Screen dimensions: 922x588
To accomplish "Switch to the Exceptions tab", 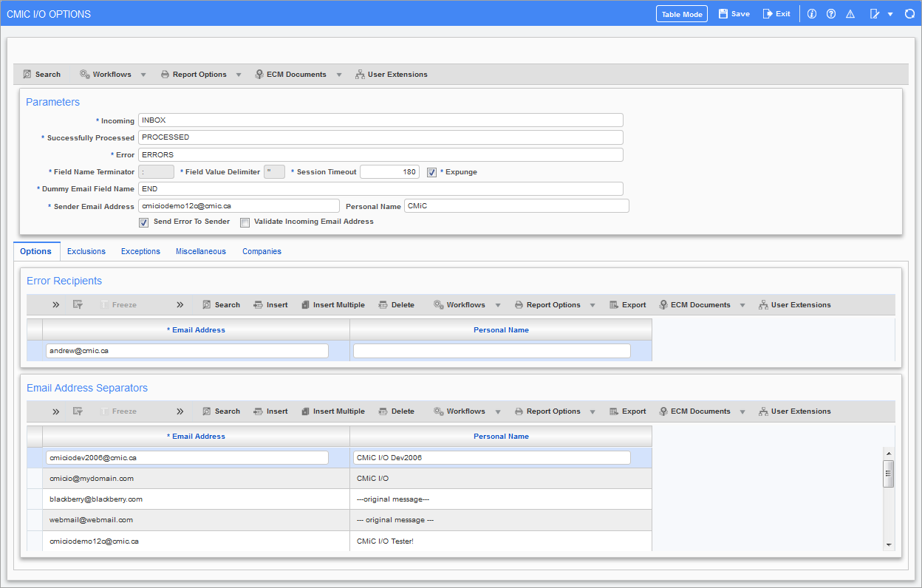I will click(x=140, y=251).
